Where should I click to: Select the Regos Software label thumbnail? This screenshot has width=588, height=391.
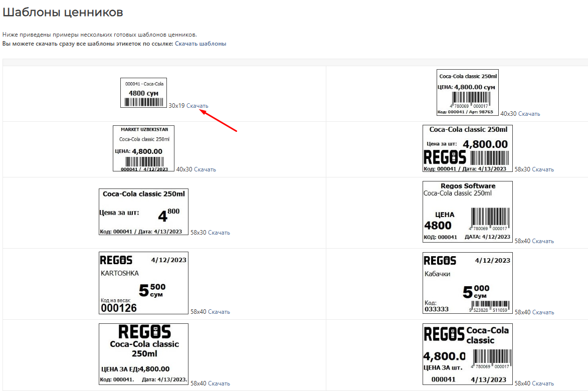click(x=468, y=211)
